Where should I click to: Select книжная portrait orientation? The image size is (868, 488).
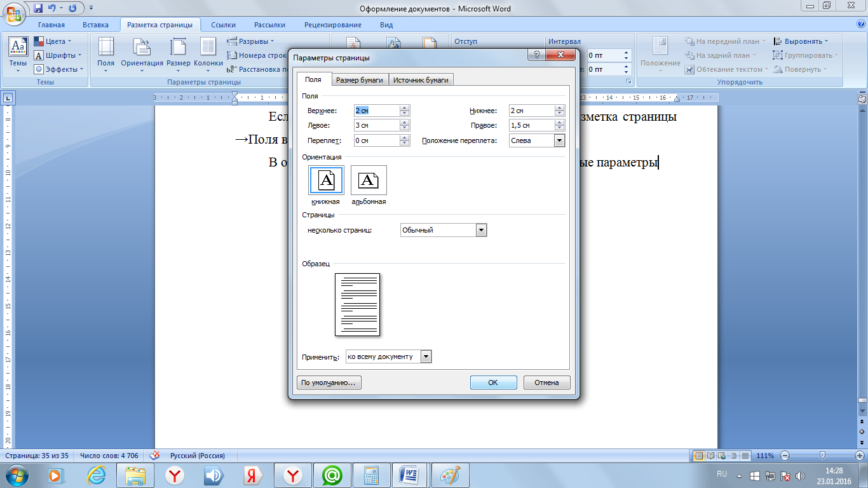326,180
